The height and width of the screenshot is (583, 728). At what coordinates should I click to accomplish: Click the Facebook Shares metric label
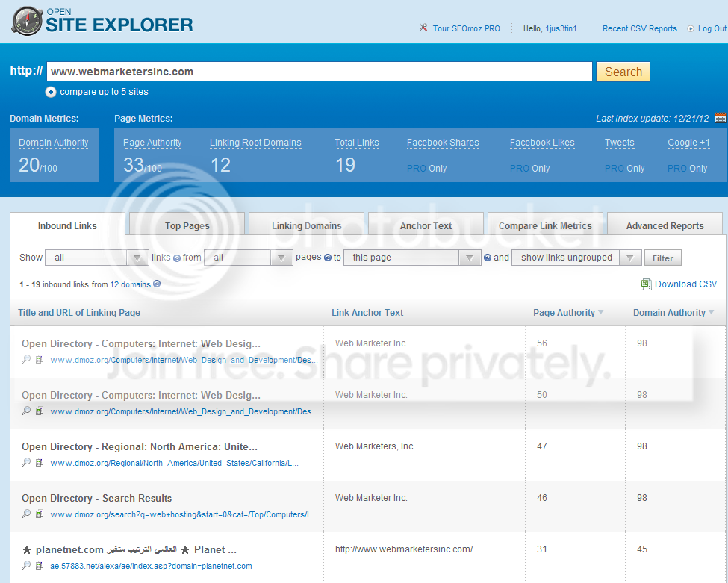click(x=443, y=143)
